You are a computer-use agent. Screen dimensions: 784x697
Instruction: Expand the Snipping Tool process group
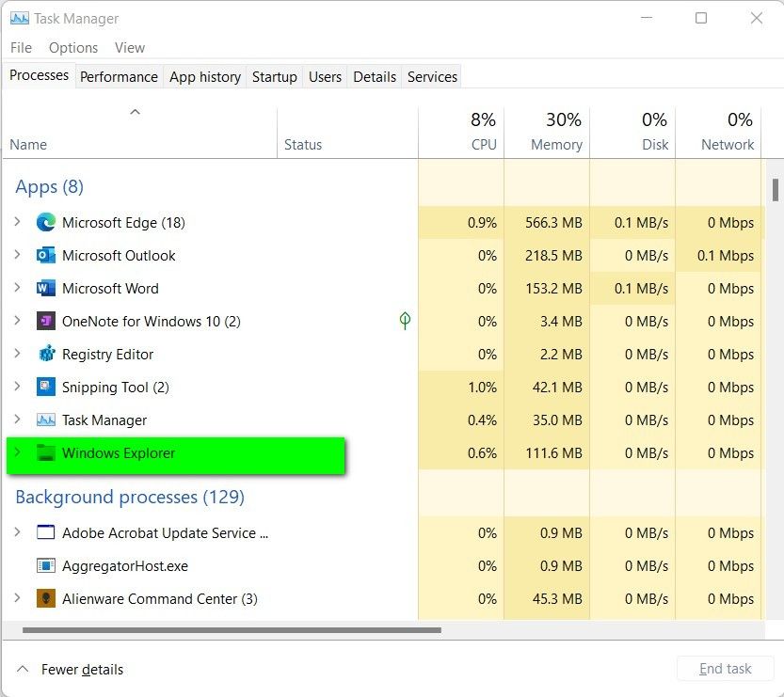17,388
